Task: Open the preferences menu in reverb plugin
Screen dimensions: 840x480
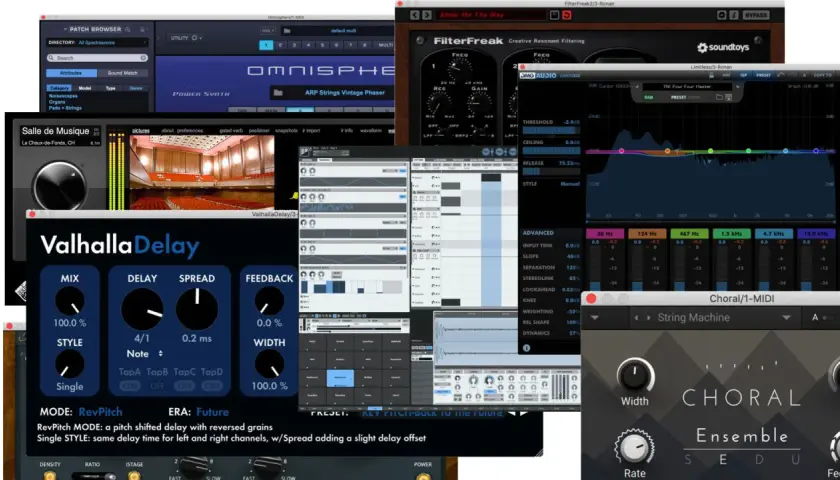Action: click(190, 130)
